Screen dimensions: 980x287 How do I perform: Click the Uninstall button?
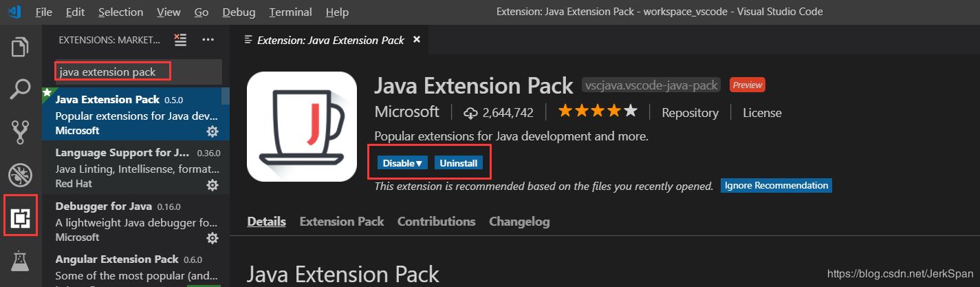[x=459, y=163]
